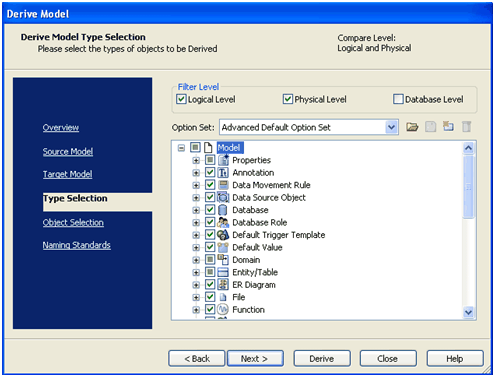Select the Data Movement Rule label
This screenshot has width=495, height=377.
tap(271, 185)
